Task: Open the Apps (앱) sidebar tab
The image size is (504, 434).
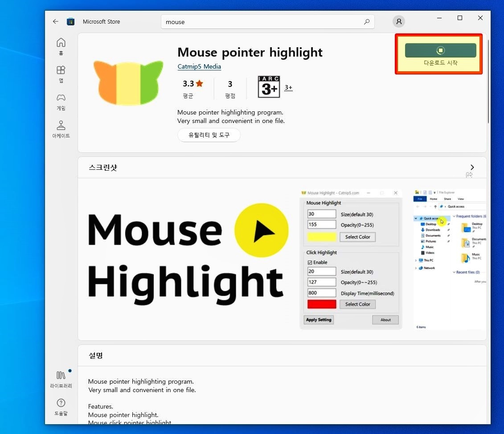Action: pos(61,74)
